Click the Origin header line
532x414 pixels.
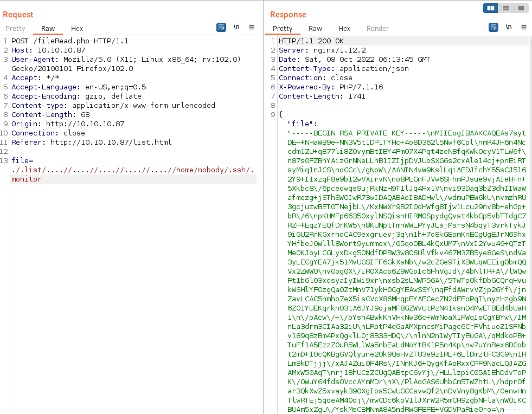click(x=68, y=124)
